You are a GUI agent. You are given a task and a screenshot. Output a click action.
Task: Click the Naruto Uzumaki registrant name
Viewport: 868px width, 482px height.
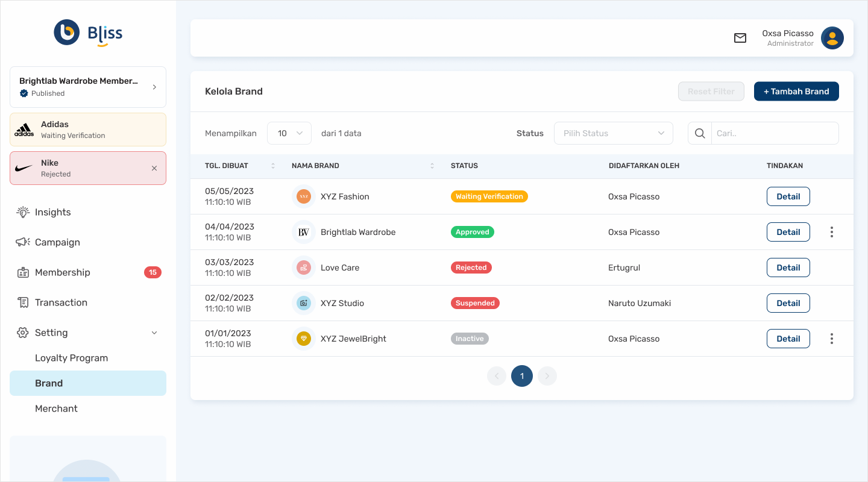pyautogui.click(x=640, y=303)
